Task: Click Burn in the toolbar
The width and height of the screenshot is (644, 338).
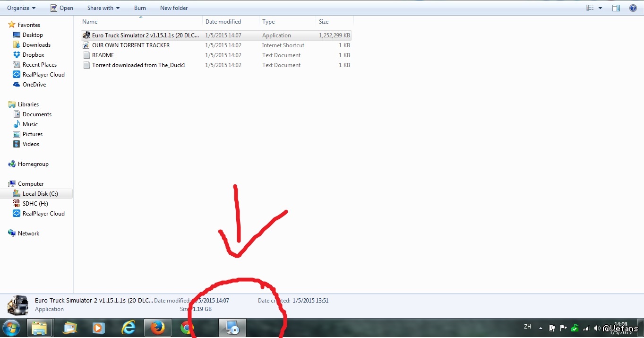Action: click(140, 8)
